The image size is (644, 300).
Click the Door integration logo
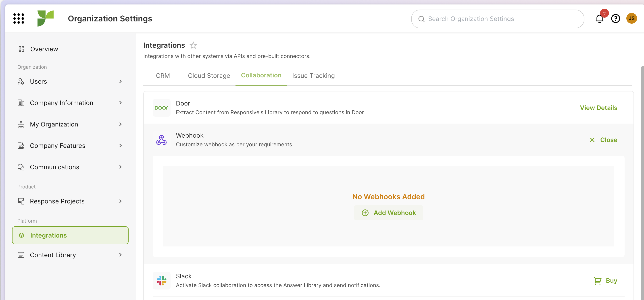[161, 108]
